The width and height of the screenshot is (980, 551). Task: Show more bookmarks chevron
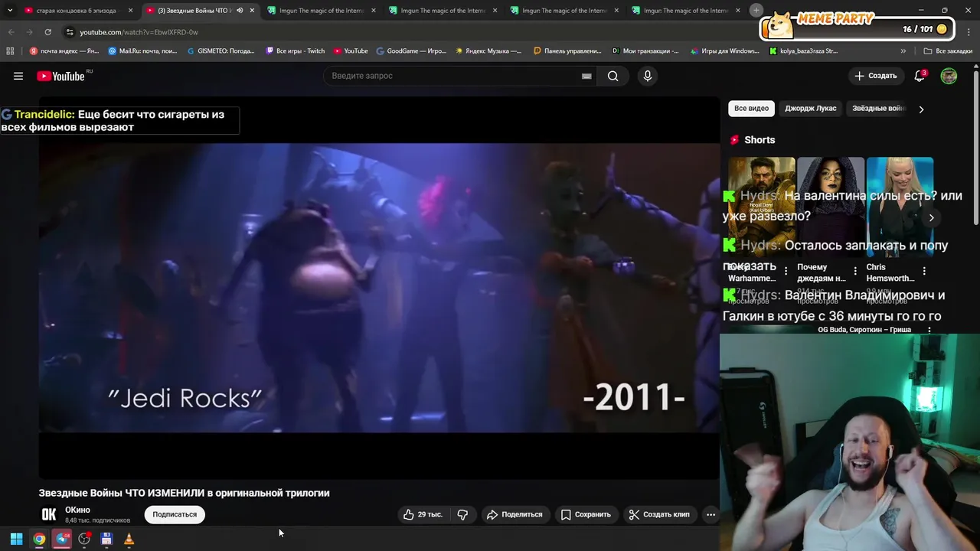tap(903, 51)
